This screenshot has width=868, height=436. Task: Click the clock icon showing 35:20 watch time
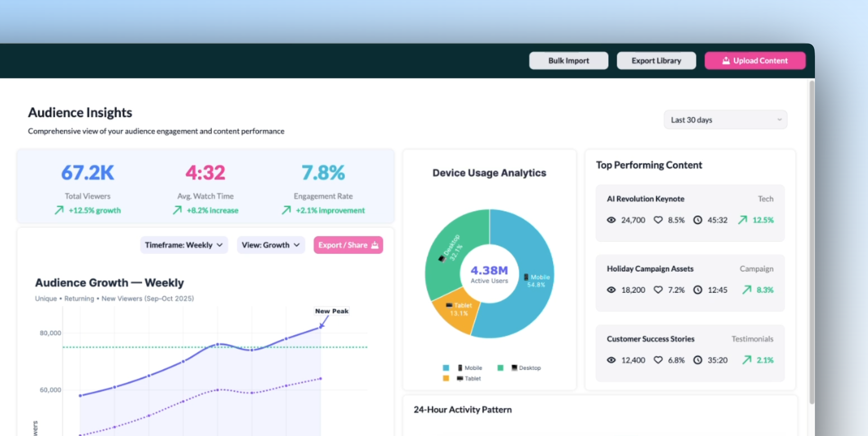(x=697, y=360)
